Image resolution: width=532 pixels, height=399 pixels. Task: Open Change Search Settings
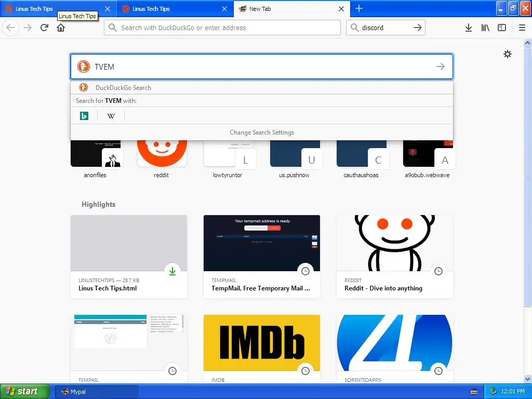(x=262, y=132)
